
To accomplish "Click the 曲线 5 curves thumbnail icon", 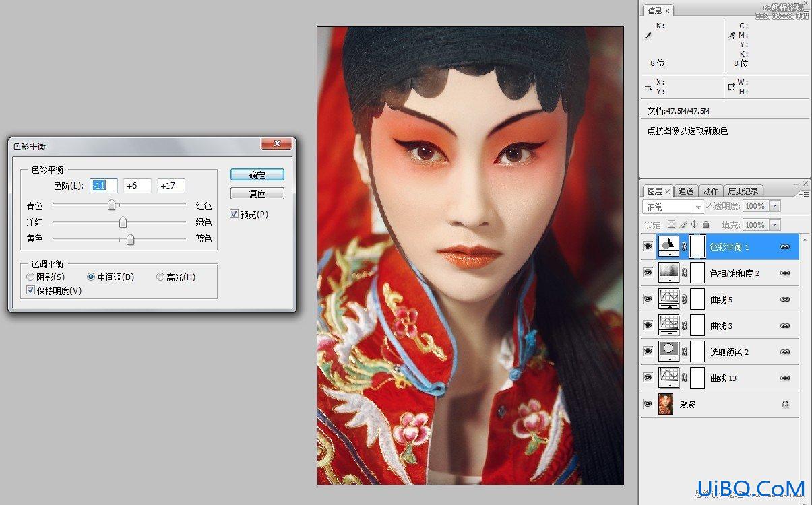I will (668, 299).
